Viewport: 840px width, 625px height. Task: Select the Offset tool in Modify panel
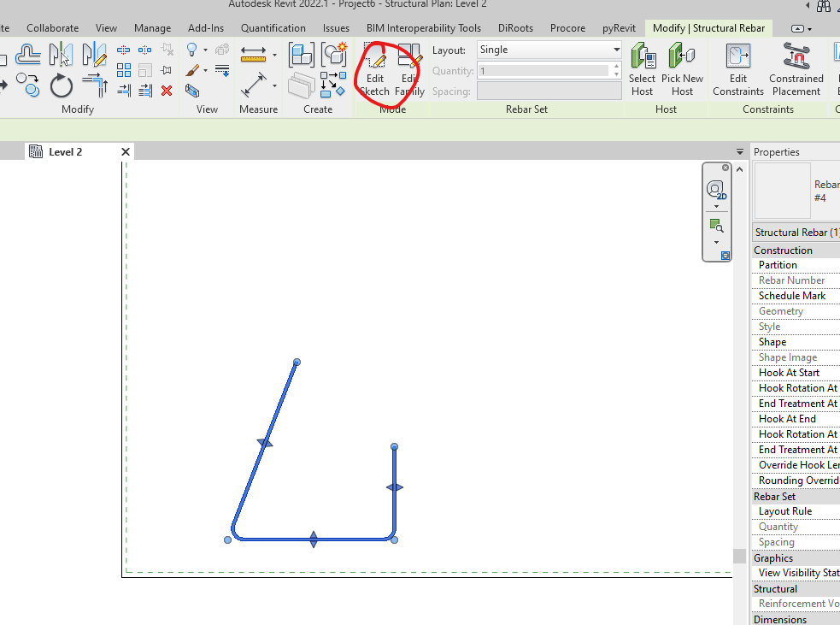point(28,54)
